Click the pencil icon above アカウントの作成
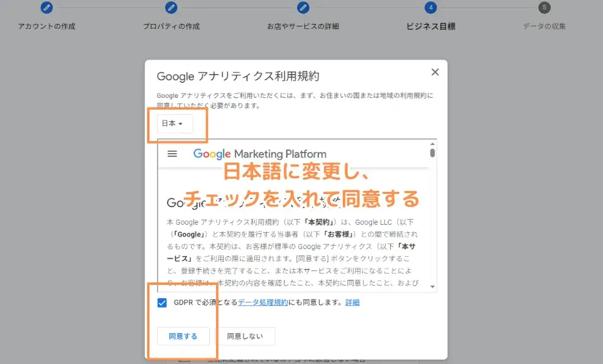Screen dimensions: 603x364 click(46, 8)
